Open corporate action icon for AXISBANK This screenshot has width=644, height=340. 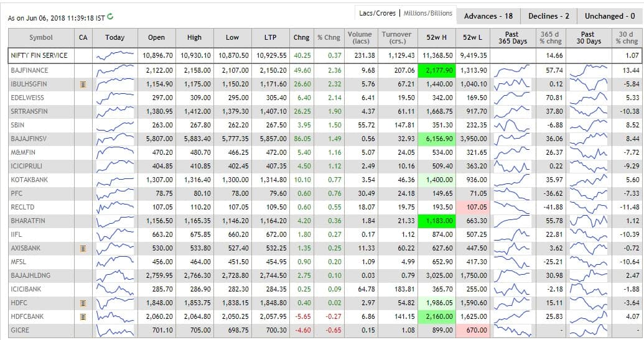[83, 248]
